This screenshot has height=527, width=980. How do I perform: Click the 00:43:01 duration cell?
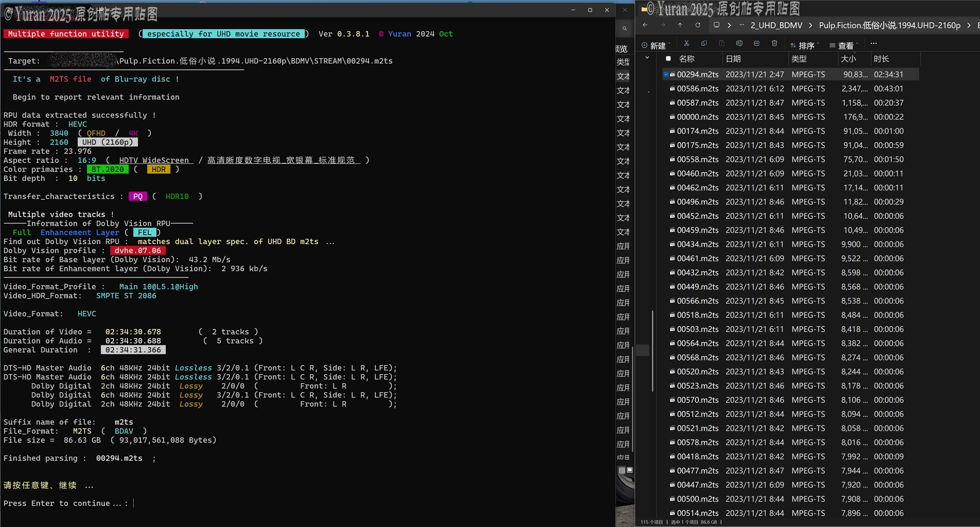pos(888,89)
